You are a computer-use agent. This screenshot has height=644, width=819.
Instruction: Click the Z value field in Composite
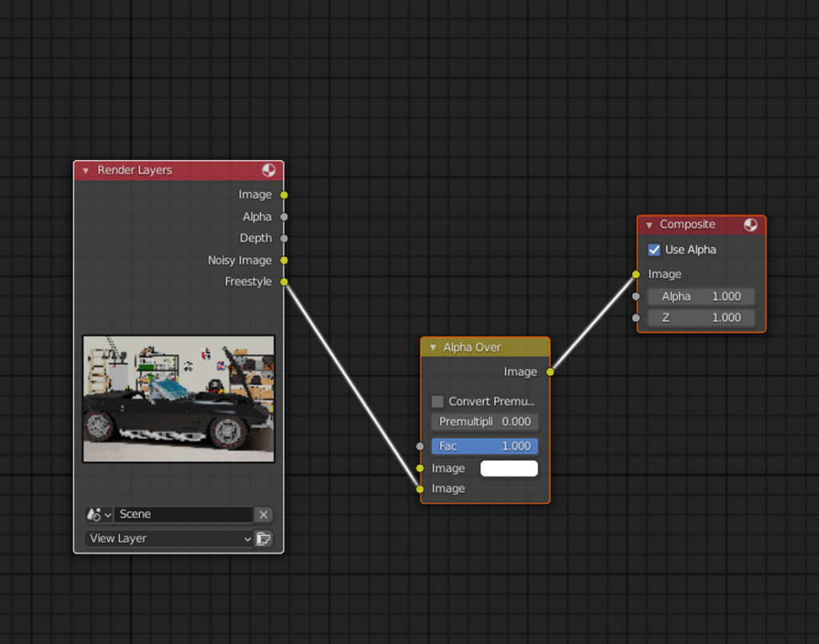pyautogui.click(x=701, y=318)
